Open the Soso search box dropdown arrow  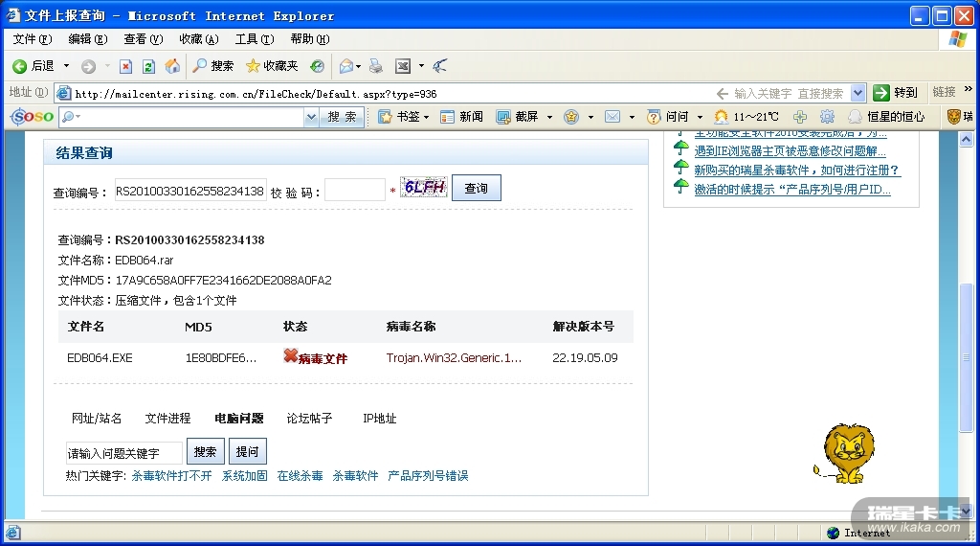pos(311,116)
